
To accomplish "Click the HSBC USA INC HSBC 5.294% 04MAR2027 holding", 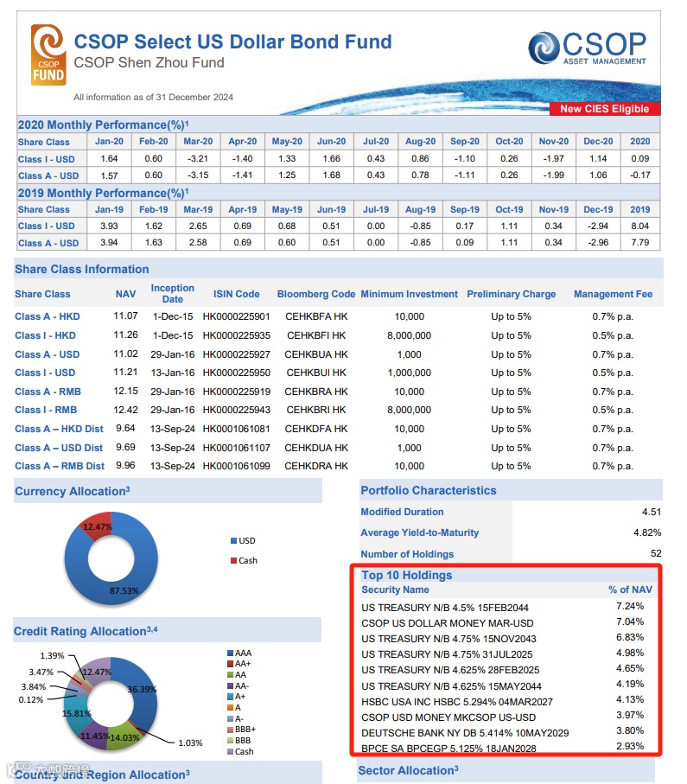I will pyautogui.click(x=457, y=702).
